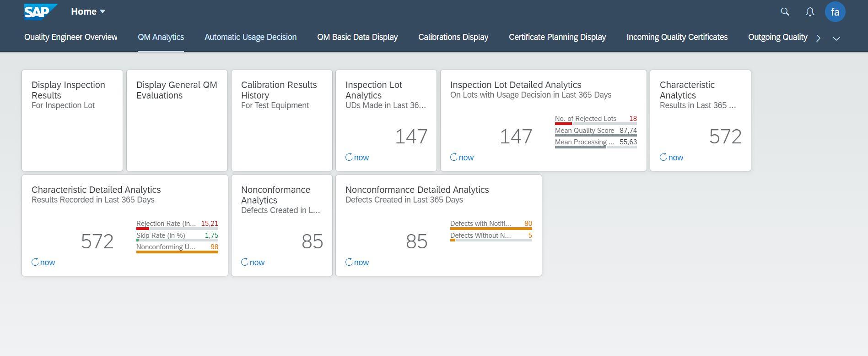Open the search magnifier icon
Viewport: 868px width, 356px height.
pos(785,12)
